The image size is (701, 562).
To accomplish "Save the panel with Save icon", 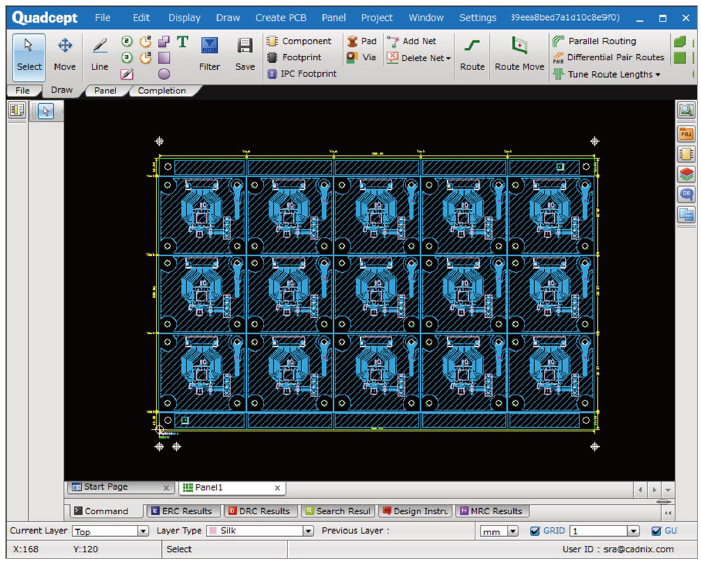I will pyautogui.click(x=245, y=53).
